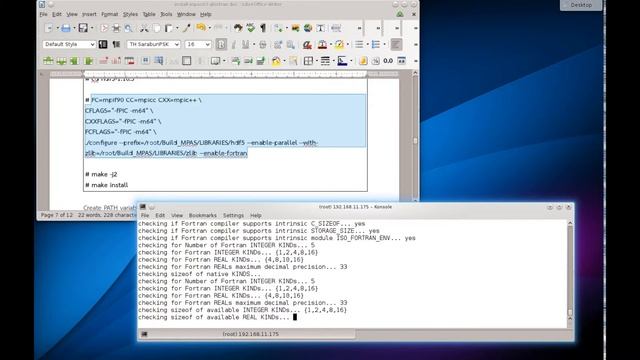
Task: Export the document directly as PDF
Action: tap(104, 28)
